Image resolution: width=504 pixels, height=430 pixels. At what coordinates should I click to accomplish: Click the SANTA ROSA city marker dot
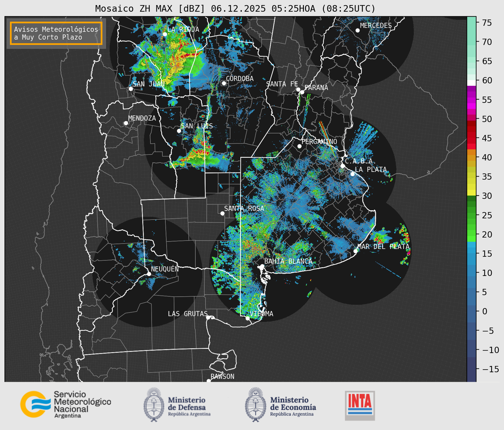[x=222, y=213]
